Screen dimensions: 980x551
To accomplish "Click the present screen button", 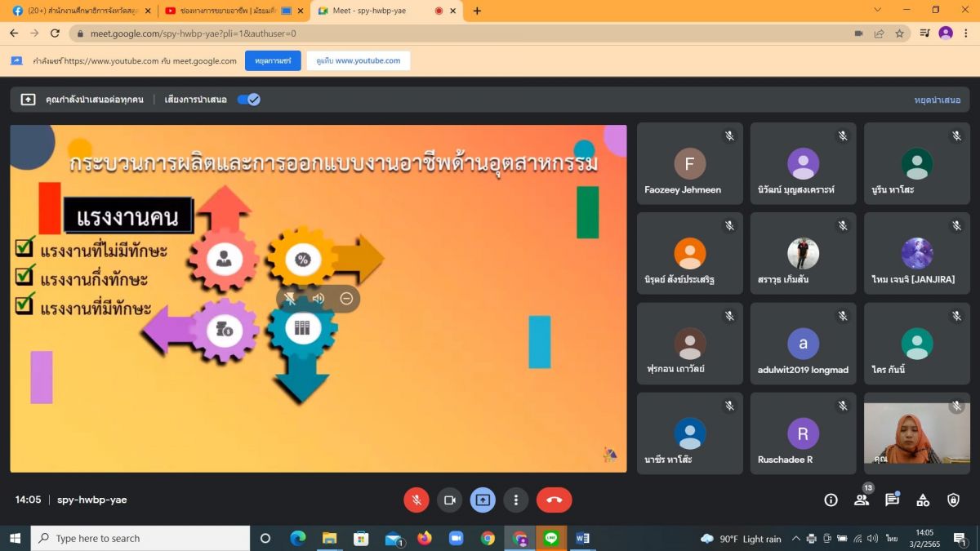I will [x=483, y=500].
